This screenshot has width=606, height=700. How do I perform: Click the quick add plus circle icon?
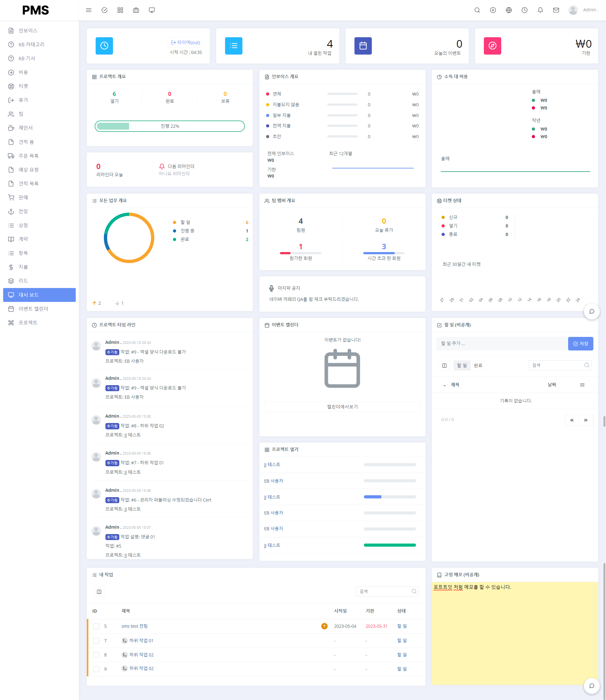tap(493, 10)
